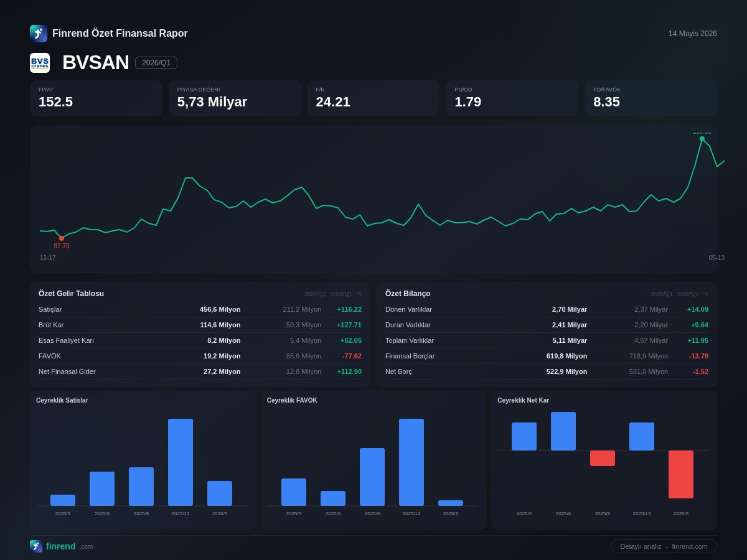The width and height of the screenshot is (747, 560).
Task: Click the Fiyat card value 152.5
Action: click(56, 102)
